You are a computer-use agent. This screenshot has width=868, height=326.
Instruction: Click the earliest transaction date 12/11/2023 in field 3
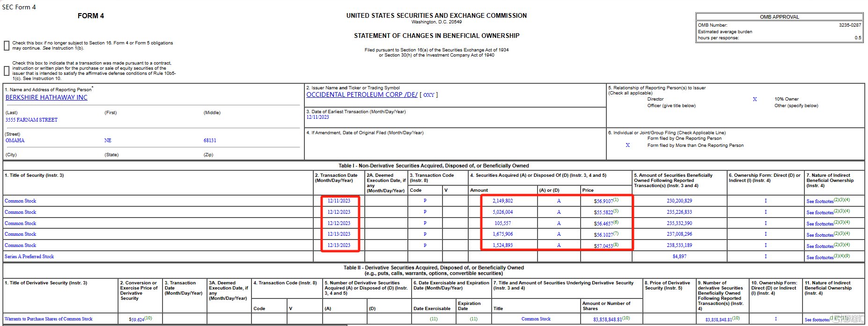point(318,117)
